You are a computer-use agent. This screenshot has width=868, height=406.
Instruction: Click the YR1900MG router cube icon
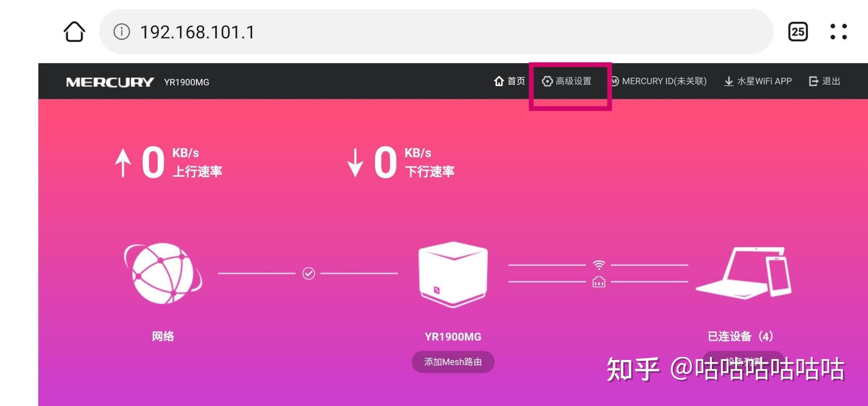coord(453,274)
